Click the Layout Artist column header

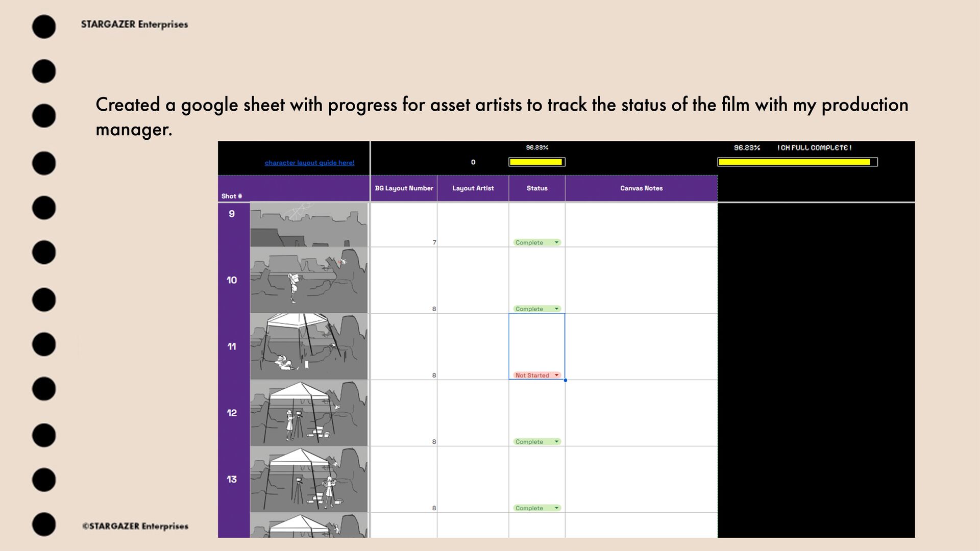coord(473,188)
